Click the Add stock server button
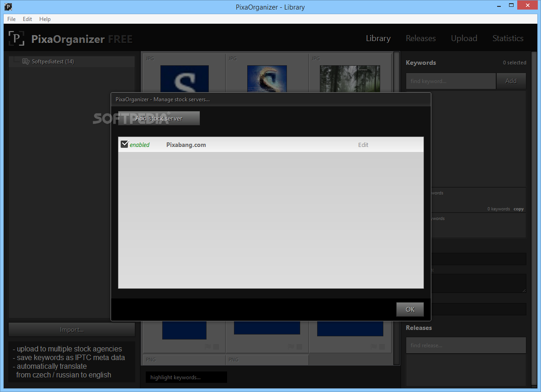 pyautogui.click(x=159, y=118)
